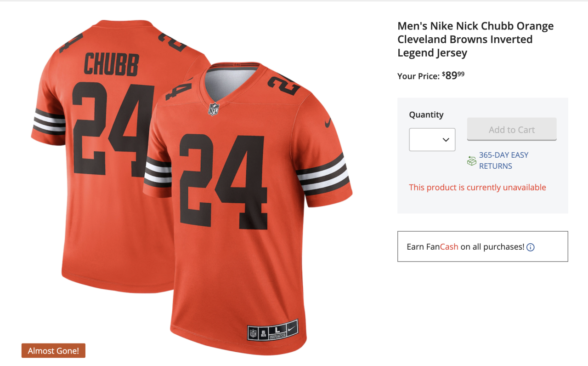588x366 pixels.
Task: Click the unavailable product warning message
Action: [x=477, y=187]
